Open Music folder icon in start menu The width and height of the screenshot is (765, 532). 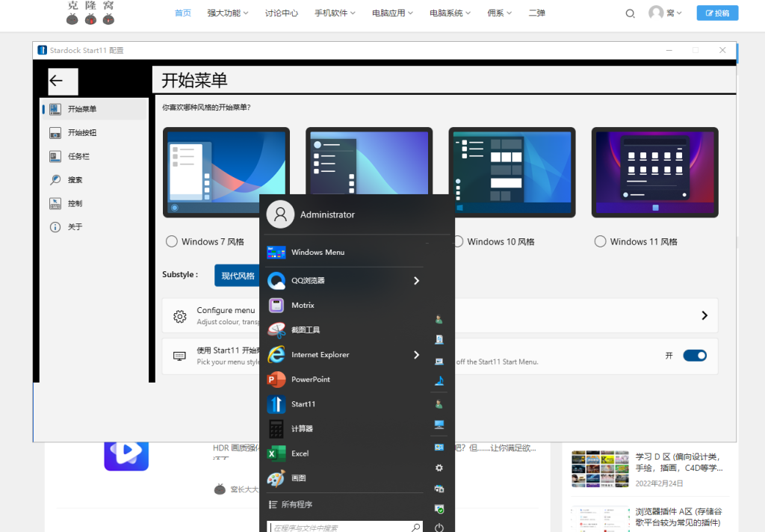coord(439,381)
